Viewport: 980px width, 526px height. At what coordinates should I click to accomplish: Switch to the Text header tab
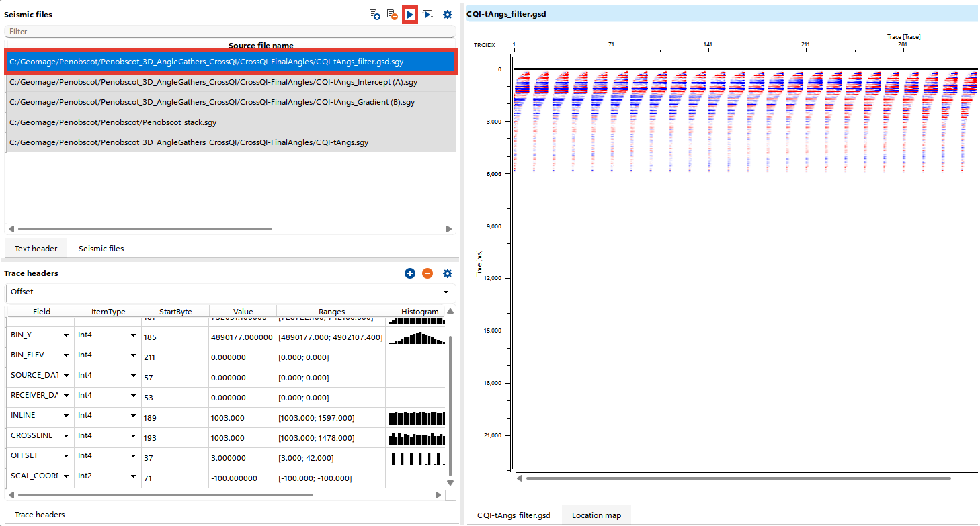tap(35, 248)
